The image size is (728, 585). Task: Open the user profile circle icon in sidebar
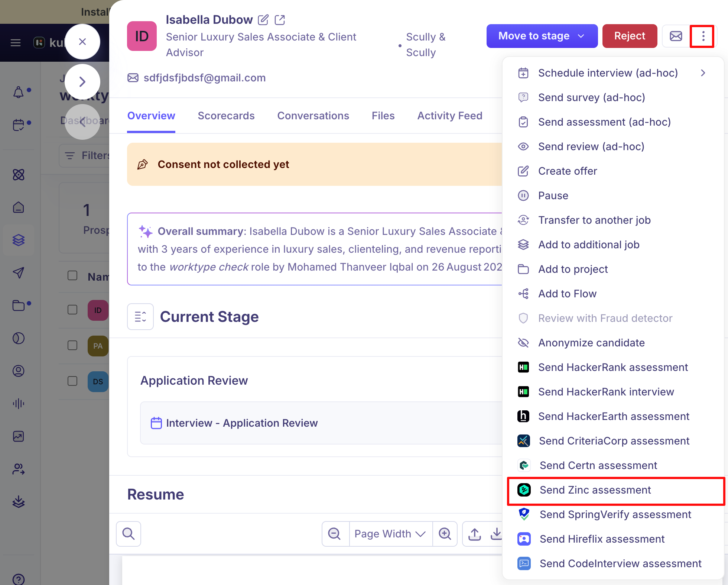pyautogui.click(x=19, y=371)
